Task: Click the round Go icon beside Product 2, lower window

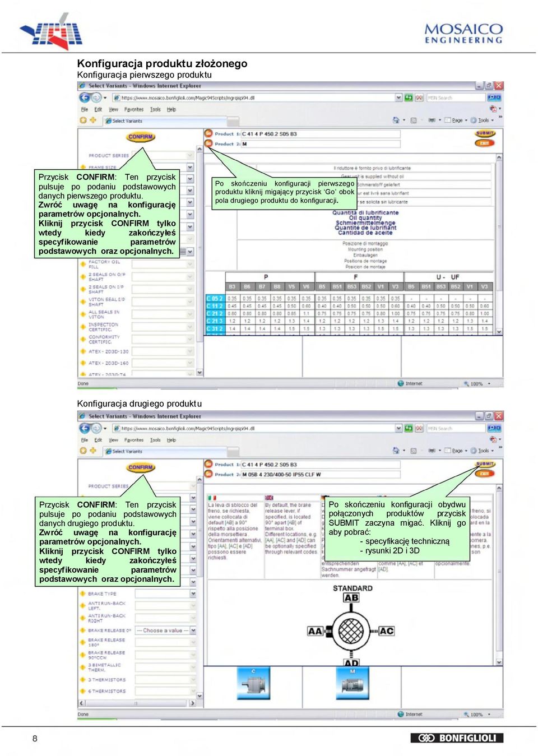Action: (x=208, y=474)
